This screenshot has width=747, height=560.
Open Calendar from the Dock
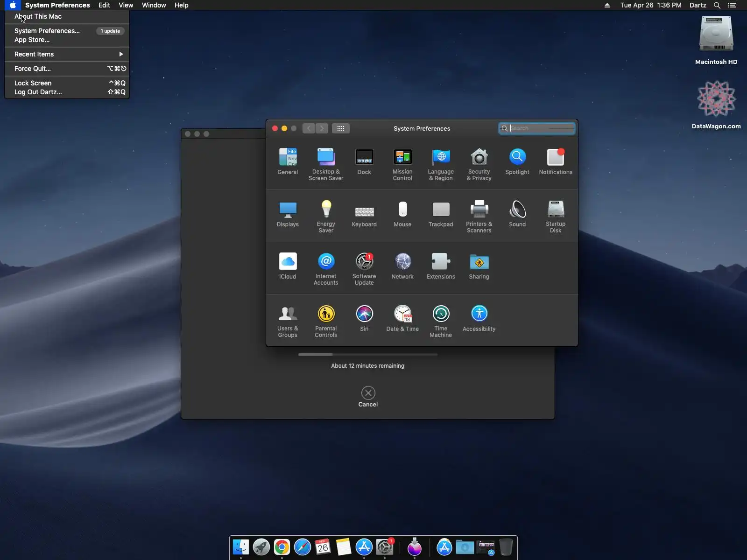[x=323, y=547]
